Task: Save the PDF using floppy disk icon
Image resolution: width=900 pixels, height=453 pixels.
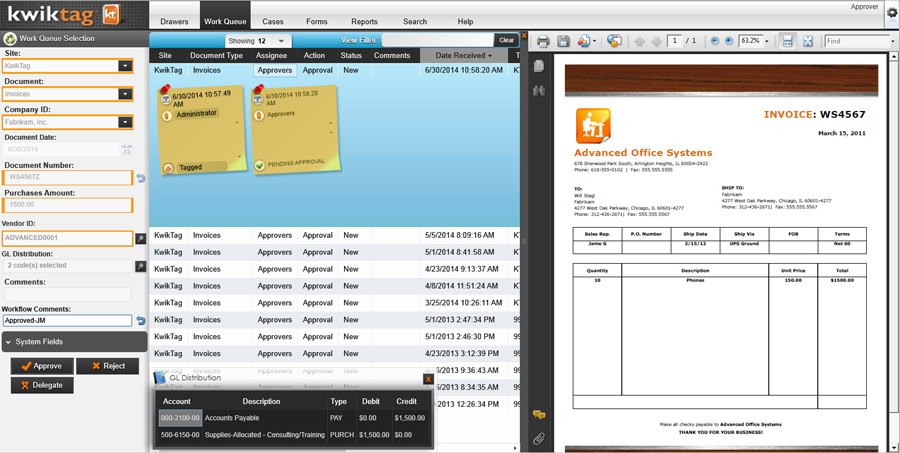Action: pyautogui.click(x=564, y=41)
